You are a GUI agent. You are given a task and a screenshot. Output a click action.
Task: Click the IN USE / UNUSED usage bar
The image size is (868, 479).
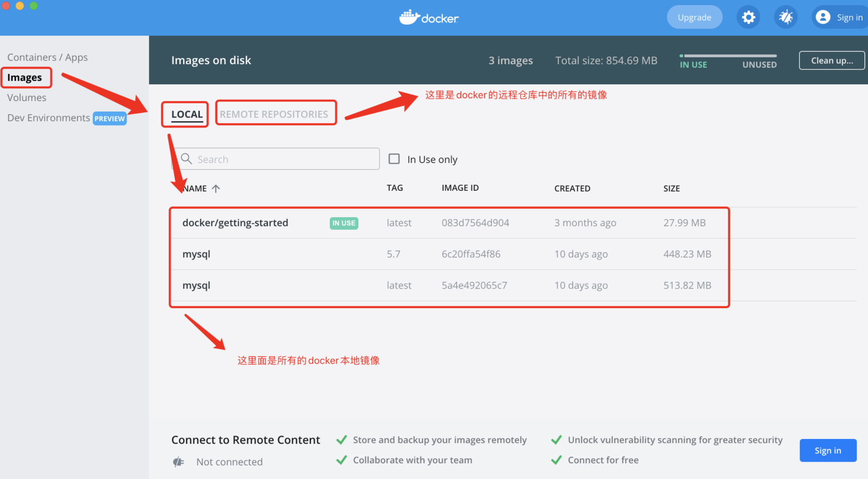pos(728,56)
